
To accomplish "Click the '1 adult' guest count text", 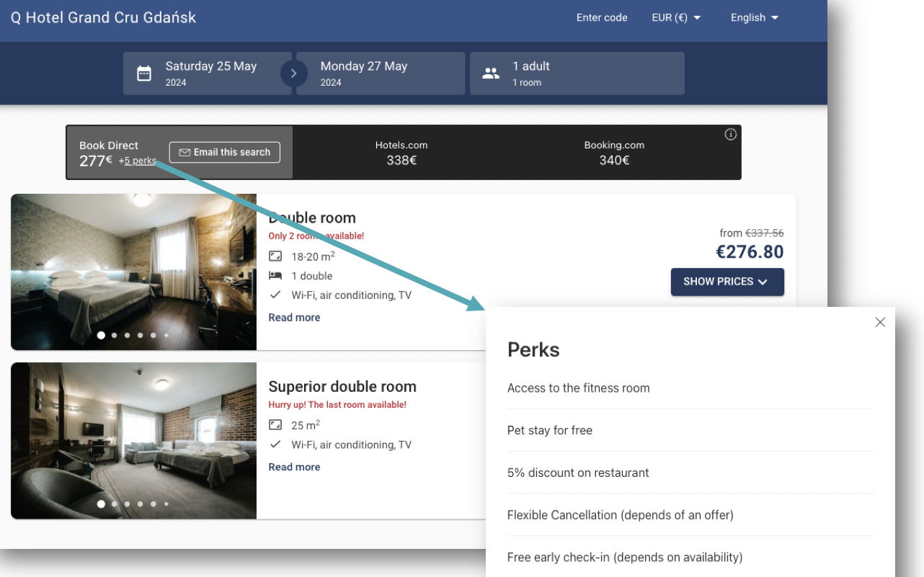I will tap(531, 66).
